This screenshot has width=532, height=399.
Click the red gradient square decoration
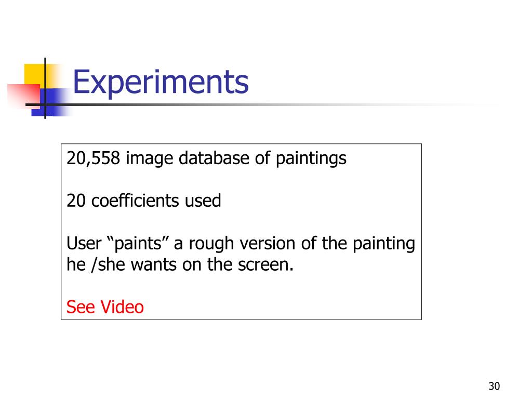(23, 96)
